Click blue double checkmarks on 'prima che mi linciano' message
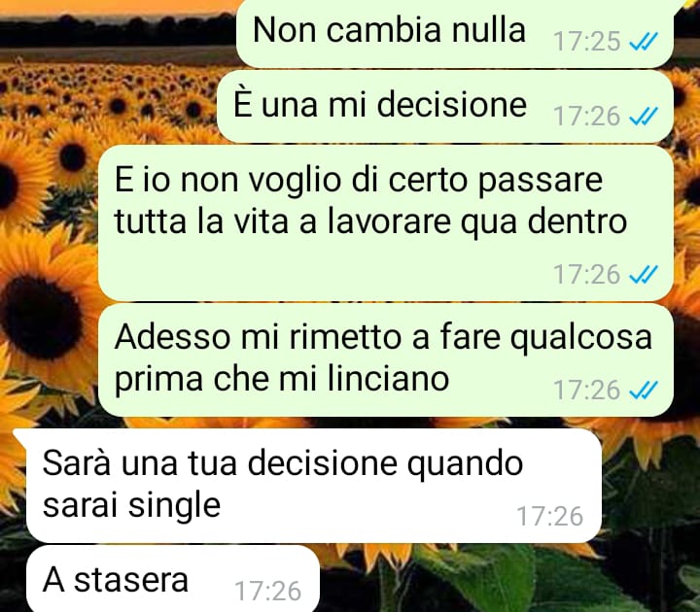This screenshot has width=700, height=612. click(643, 391)
